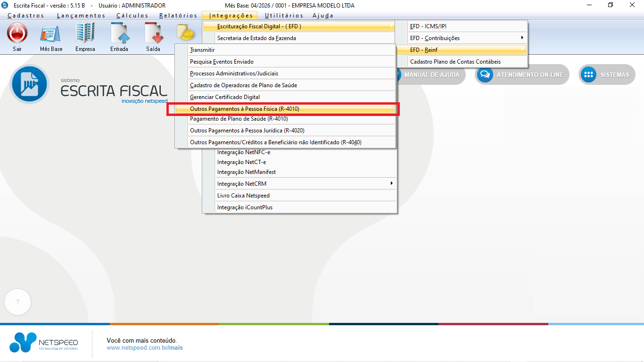Image resolution: width=644 pixels, height=362 pixels.
Task: Click Pagamento de Plano de Saúde (R-4010)
Action: (x=239, y=119)
